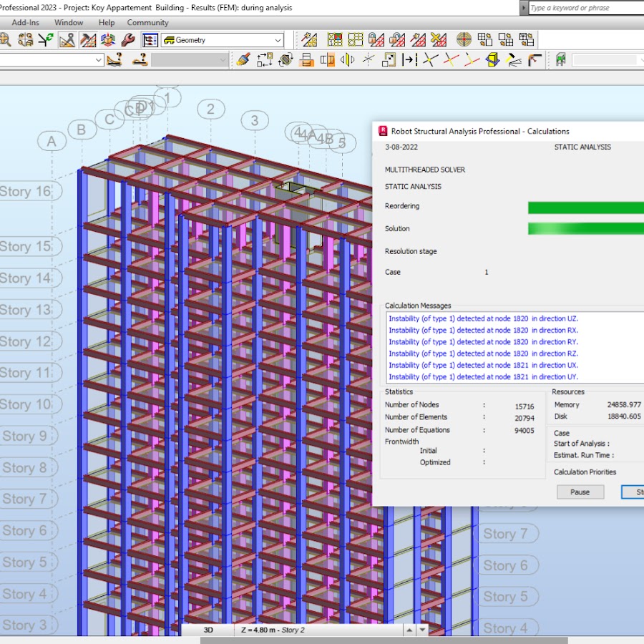This screenshot has width=644, height=644.
Task: Click the 3D view button at the bottom
Action: pos(208,630)
